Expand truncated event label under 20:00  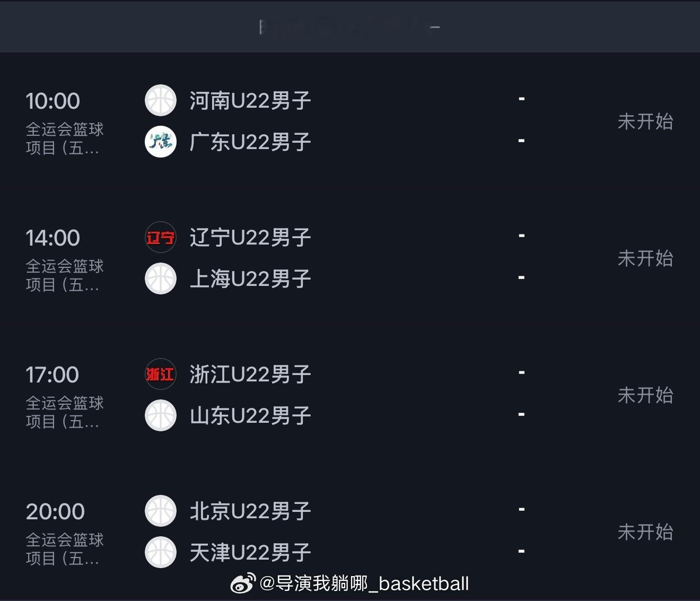coord(64,549)
